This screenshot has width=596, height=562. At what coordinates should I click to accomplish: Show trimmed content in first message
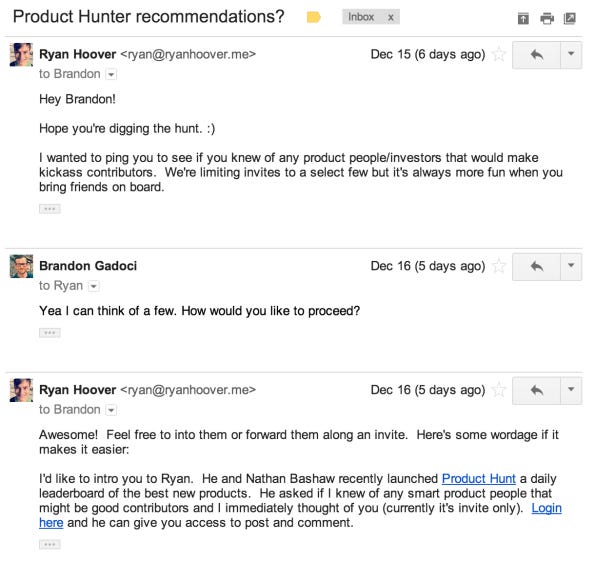(x=49, y=209)
